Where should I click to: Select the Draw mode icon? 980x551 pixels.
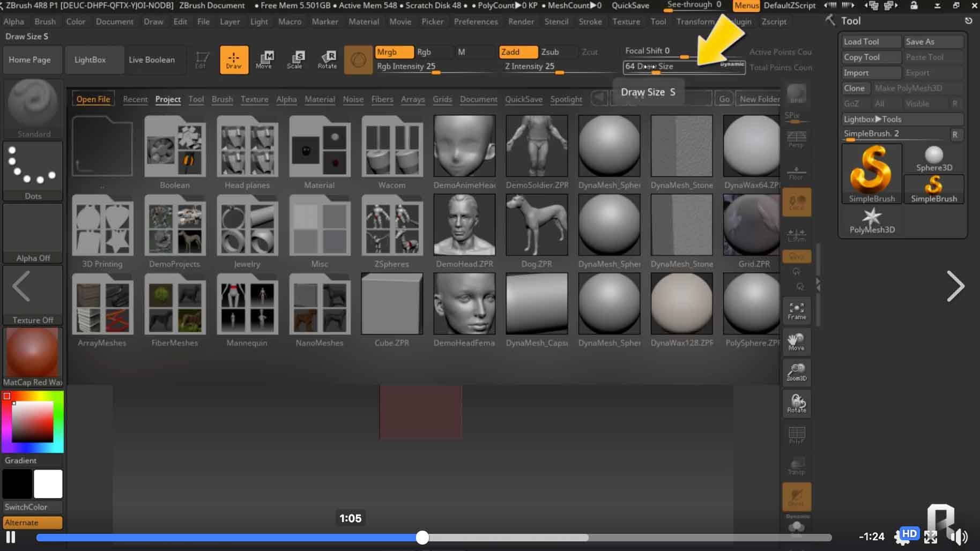tap(234, 59)
